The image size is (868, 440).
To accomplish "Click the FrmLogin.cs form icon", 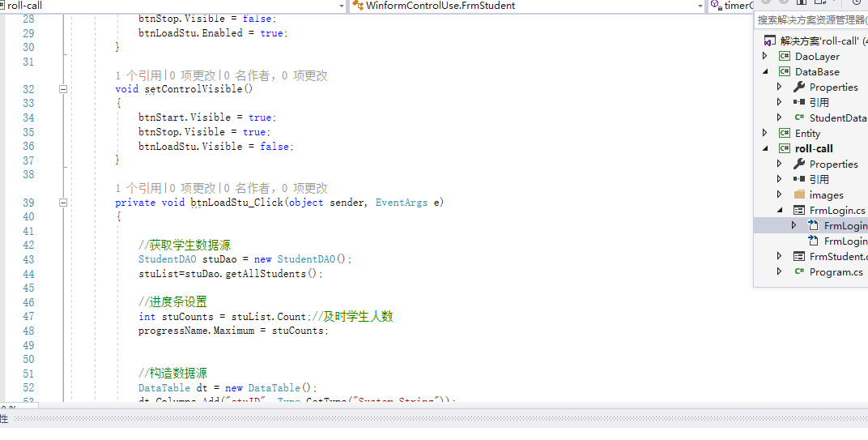I will (x=799, y=210).
